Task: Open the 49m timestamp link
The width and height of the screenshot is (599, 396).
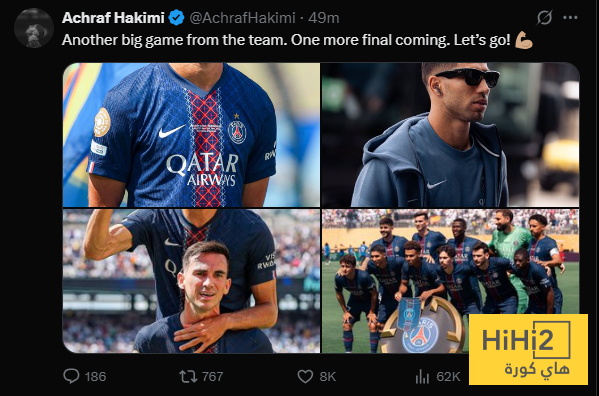Action: [x=324, y=18]
